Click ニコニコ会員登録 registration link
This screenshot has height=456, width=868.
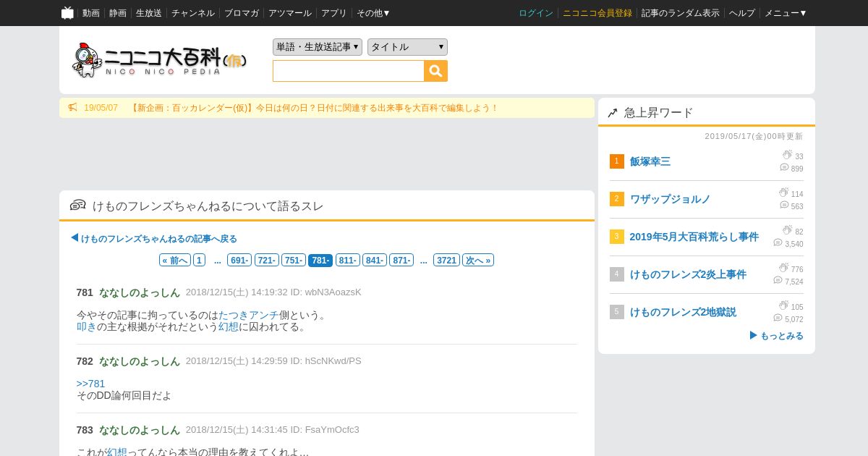(x=597, y=13)
